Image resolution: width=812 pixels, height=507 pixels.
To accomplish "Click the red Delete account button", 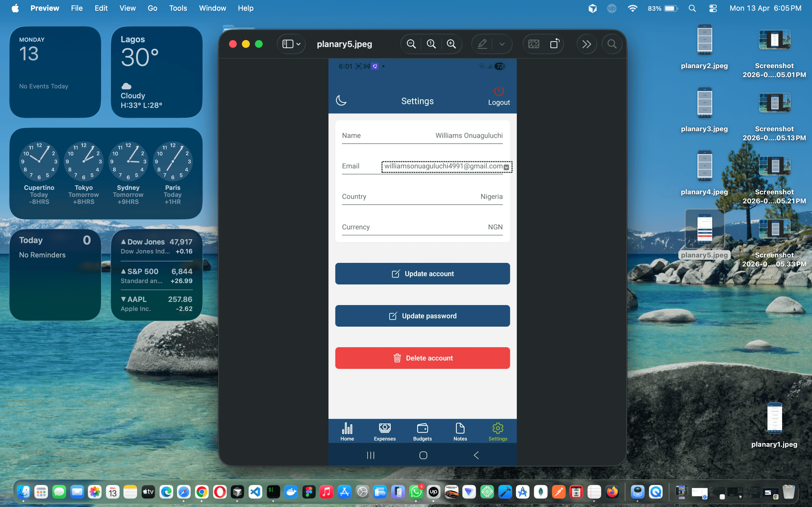I will click(x=422, y=358).
